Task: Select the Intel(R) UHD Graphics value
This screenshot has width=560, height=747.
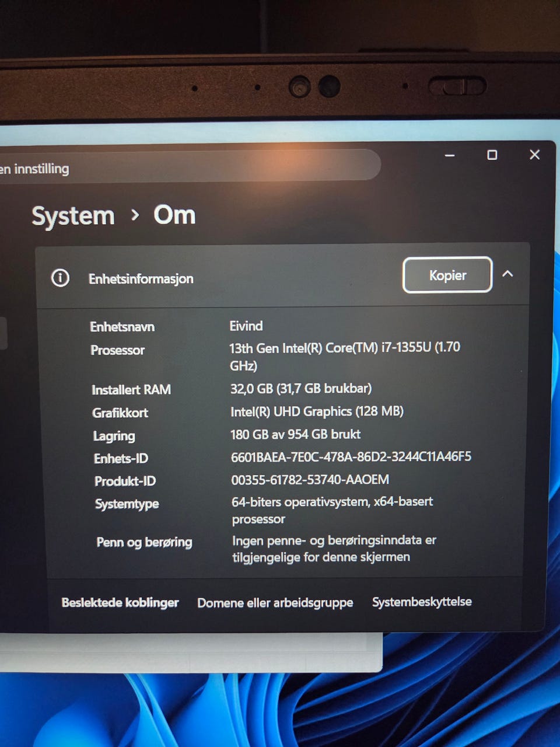Action: coord(317,411)
